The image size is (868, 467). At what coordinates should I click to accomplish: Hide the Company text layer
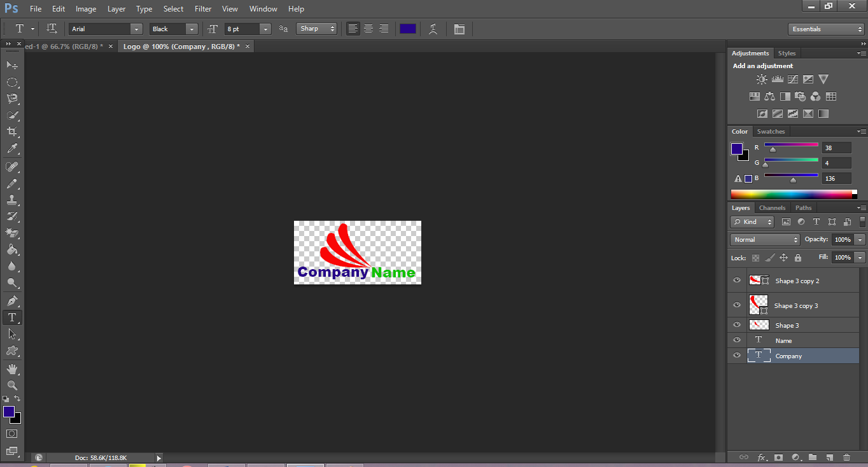(737, 355)
